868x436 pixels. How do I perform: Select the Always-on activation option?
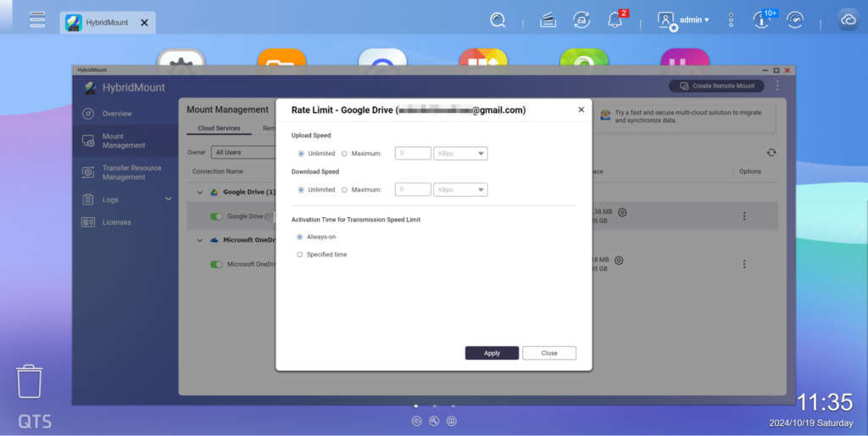tap(300, 237)
